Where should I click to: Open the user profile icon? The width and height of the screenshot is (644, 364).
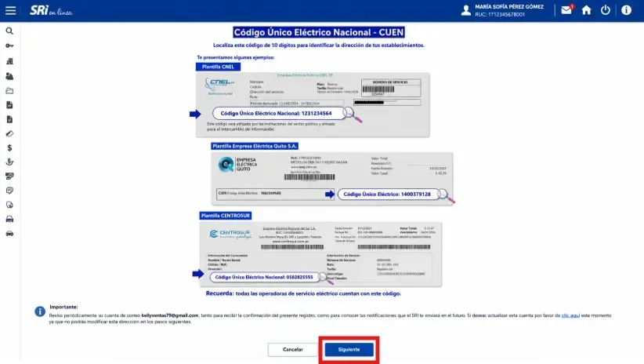coord(465,10)
